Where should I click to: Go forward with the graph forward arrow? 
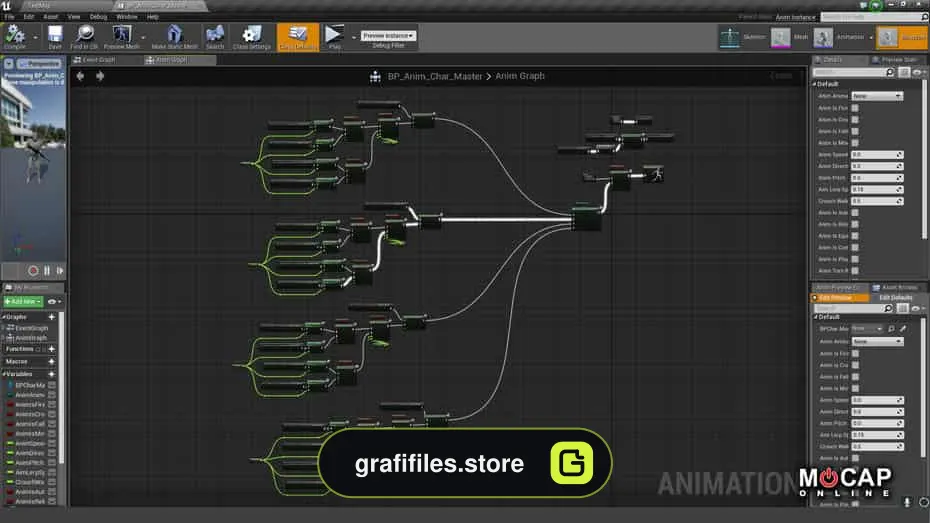(100, 76)
